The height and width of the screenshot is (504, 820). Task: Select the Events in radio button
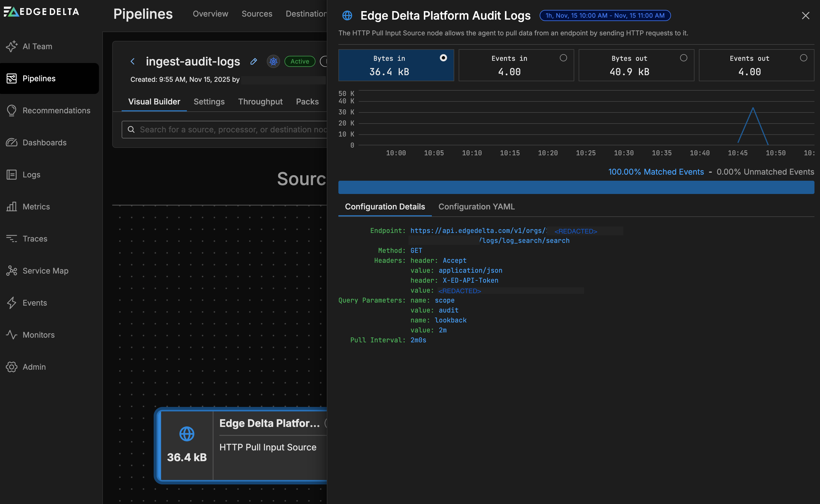click(x=563, y=58)
